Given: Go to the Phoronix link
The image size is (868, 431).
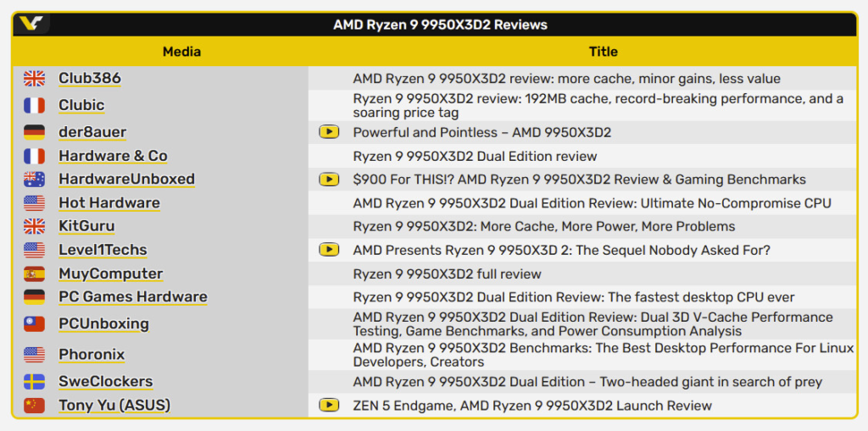Looking at the screenshot, I should pyautogui.click(x=92, y=355).
